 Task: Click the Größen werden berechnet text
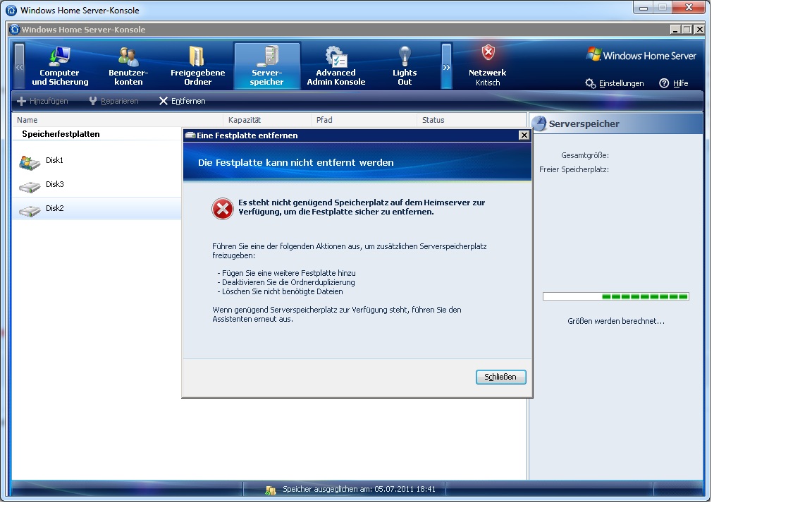click(x=616, y=322)
